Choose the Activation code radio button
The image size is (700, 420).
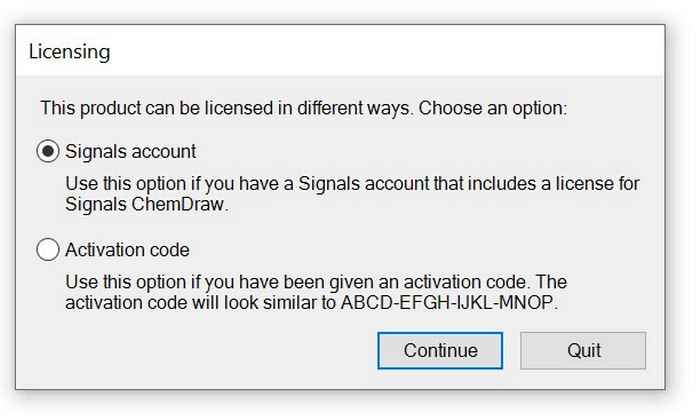pyautogui.click(x=47, y=250)
